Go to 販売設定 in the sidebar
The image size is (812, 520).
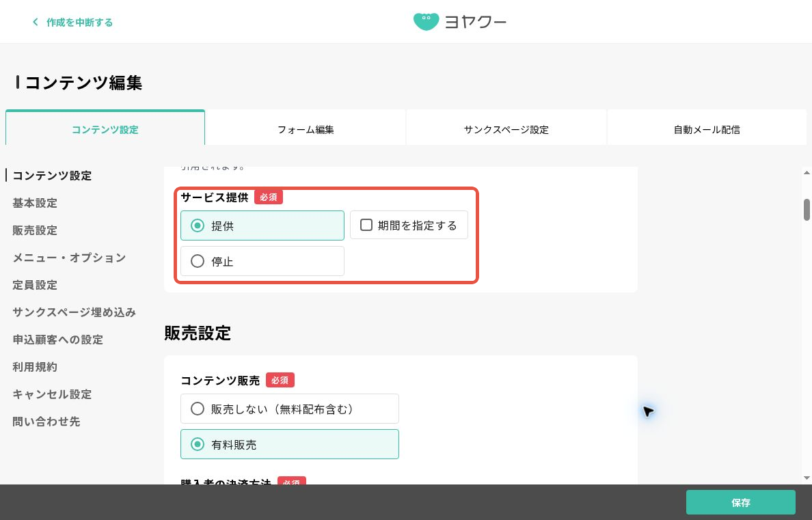35,230
